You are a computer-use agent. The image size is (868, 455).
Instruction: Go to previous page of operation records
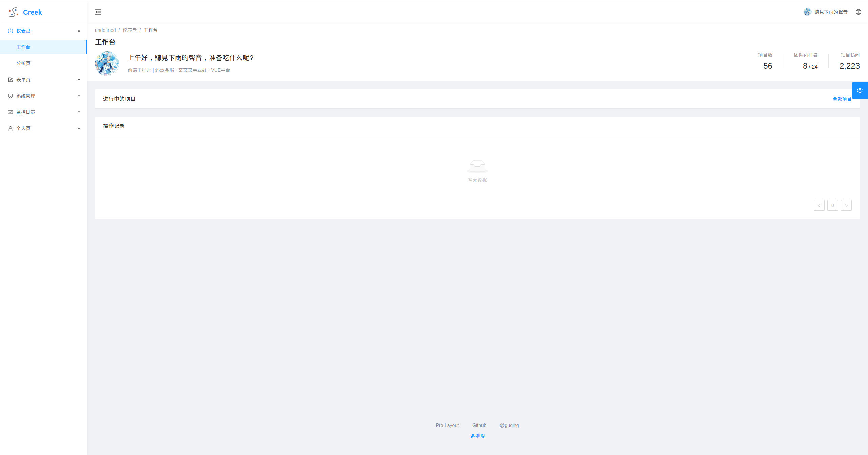819,205
